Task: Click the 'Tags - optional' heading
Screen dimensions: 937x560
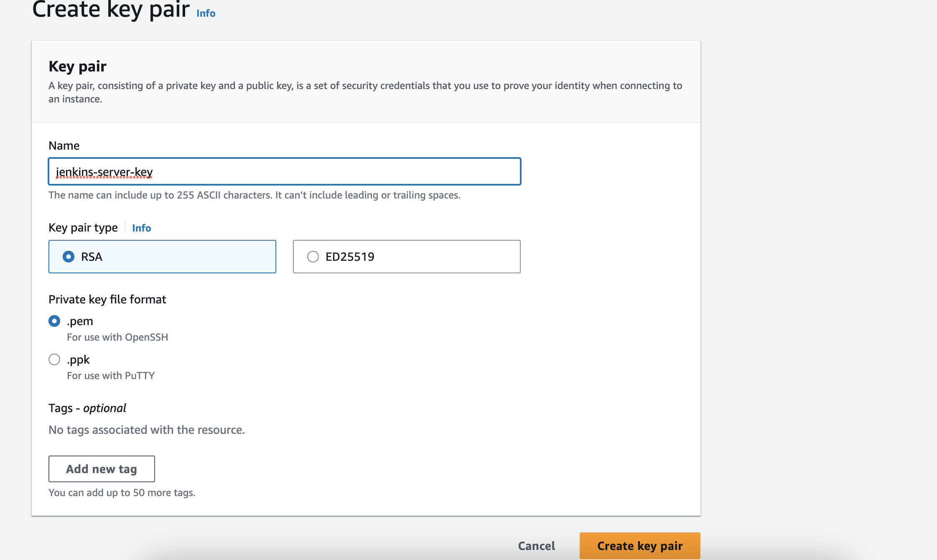Action: 87,408
